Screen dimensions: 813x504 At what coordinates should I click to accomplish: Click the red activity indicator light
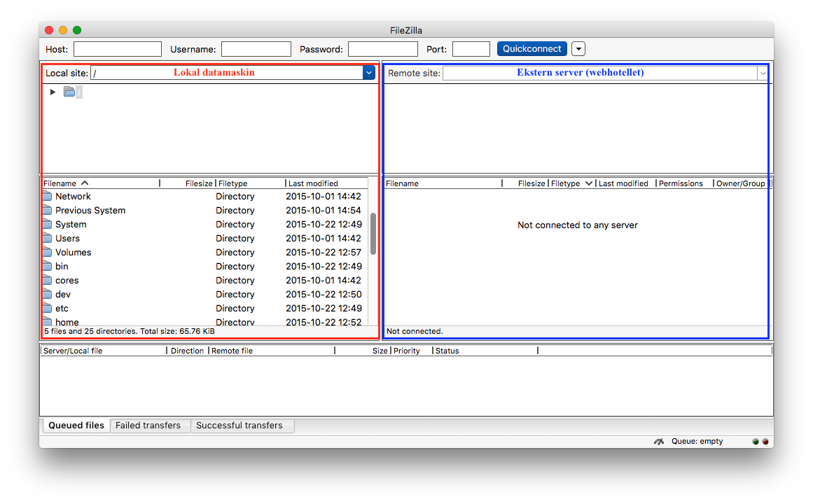click(765, 442)
